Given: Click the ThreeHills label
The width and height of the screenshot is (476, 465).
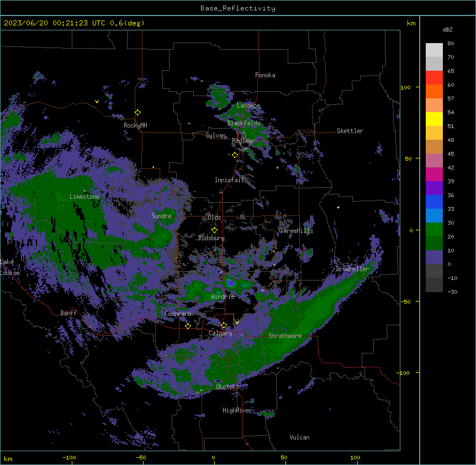Looking at the screenshot, I should [x=297, y=231].
